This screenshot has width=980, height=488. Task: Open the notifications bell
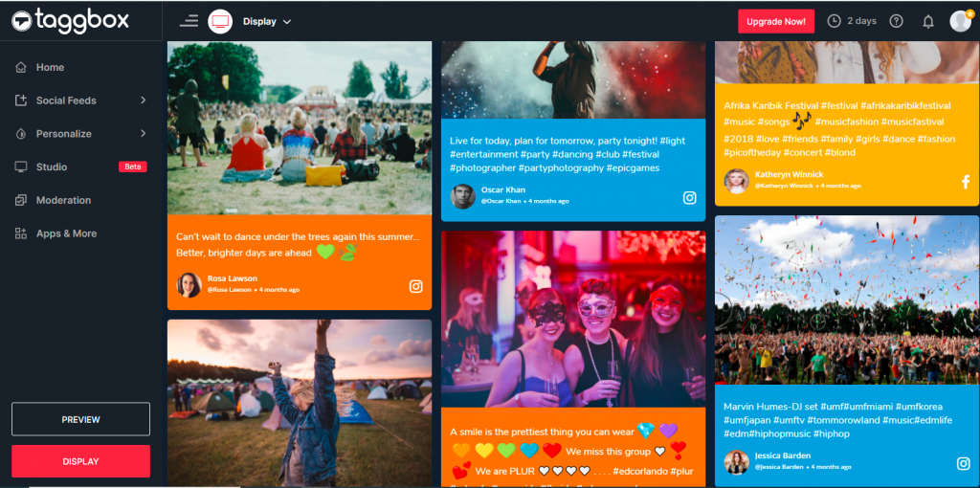[927, 21]
